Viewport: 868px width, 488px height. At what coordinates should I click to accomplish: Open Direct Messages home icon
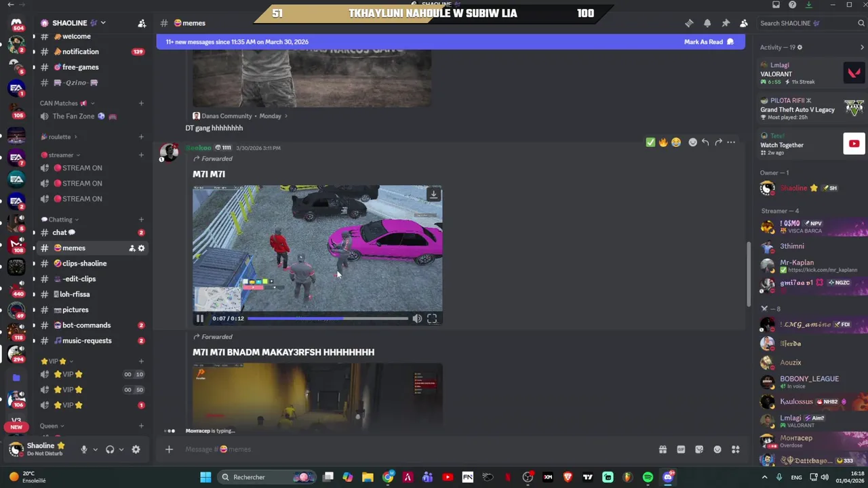(16, 23)
